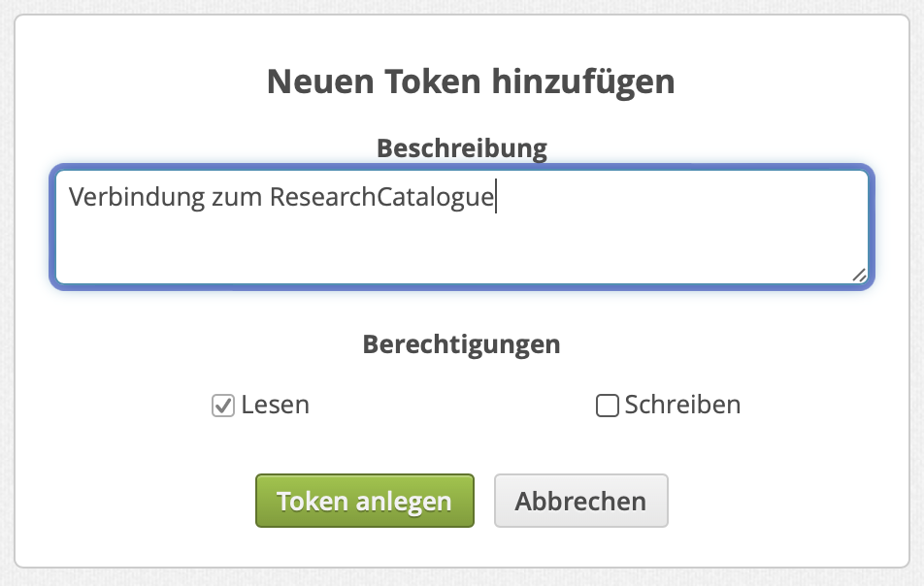Click the textarea resize handle corner
Screen dimensions: 924x586
pos(859,276)
